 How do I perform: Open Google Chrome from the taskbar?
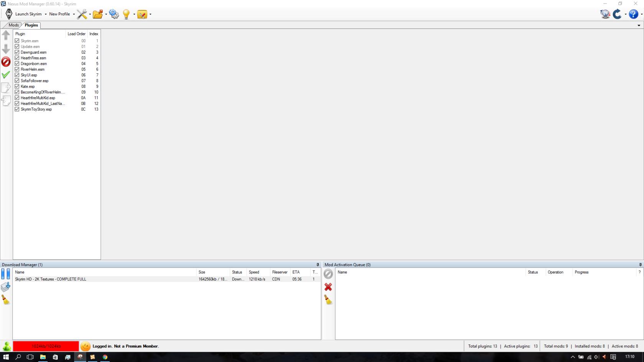pyautogui.click(x=105, y=357)
